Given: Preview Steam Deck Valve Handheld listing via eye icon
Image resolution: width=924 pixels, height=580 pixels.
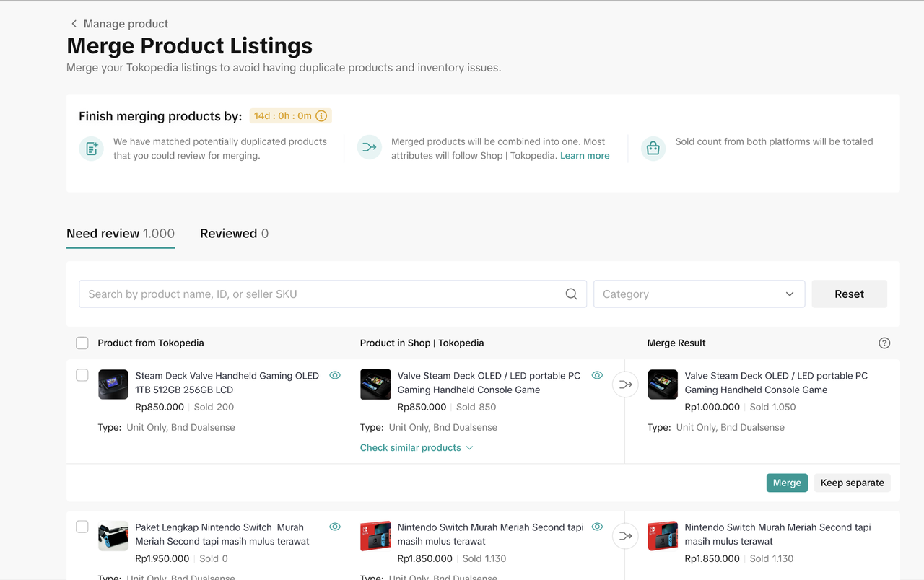Looking at the screenshot, I should (335, 376).
